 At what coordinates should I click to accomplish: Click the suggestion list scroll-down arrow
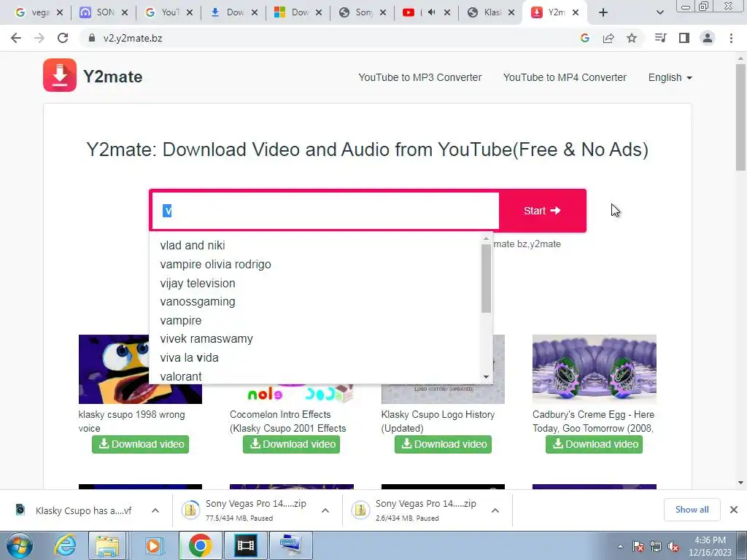coord(486,377)
